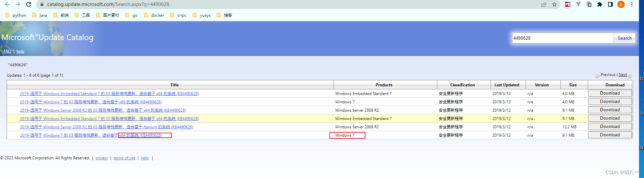
Task: Click the lock icon in address bar
Action: [x=42, y=4]
